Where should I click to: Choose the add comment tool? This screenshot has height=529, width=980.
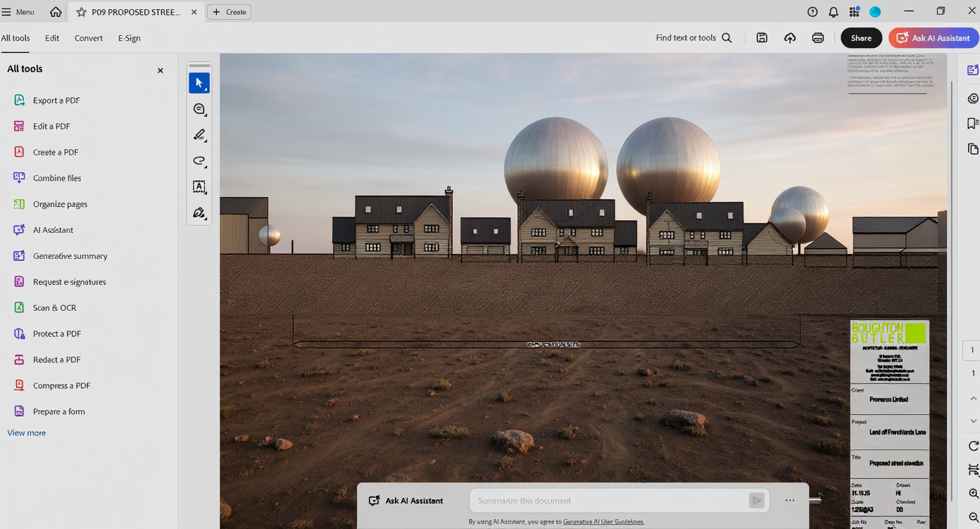[199, 109]
